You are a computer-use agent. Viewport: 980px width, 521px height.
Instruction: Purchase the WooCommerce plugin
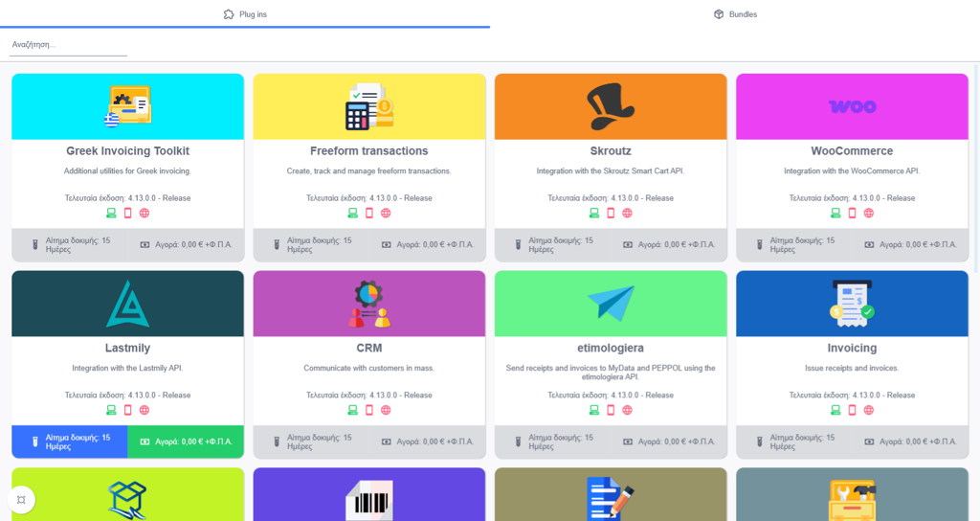tap(911, 244)
